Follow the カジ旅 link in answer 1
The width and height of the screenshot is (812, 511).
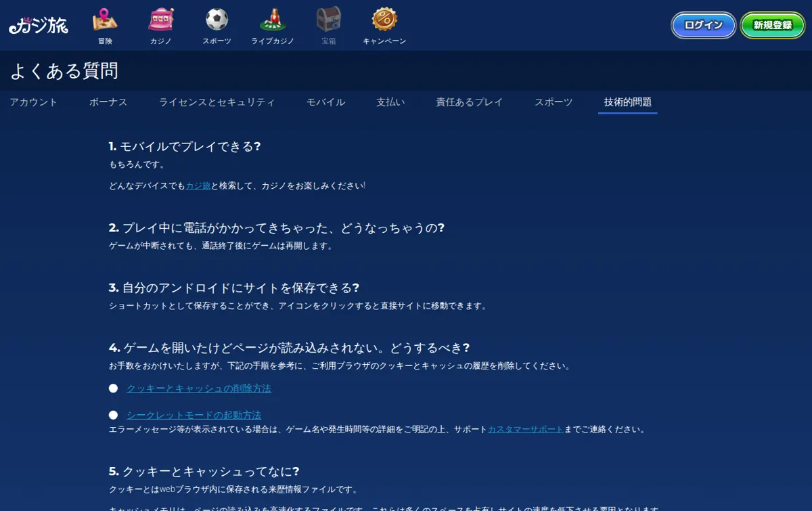(198, 185)
